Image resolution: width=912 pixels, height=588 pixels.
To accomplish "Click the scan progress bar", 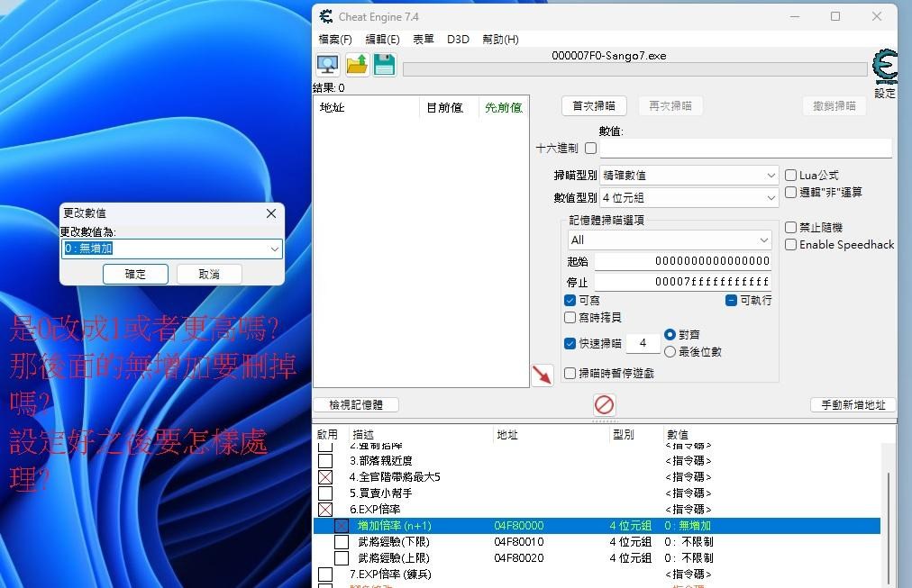I will click(635, 69).
